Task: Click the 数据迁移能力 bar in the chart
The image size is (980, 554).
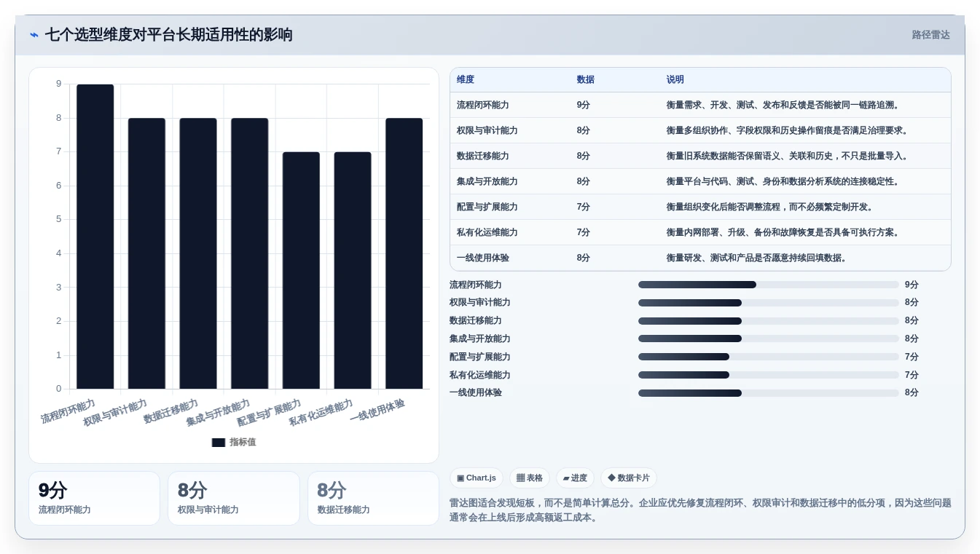Action: (198, 253)
